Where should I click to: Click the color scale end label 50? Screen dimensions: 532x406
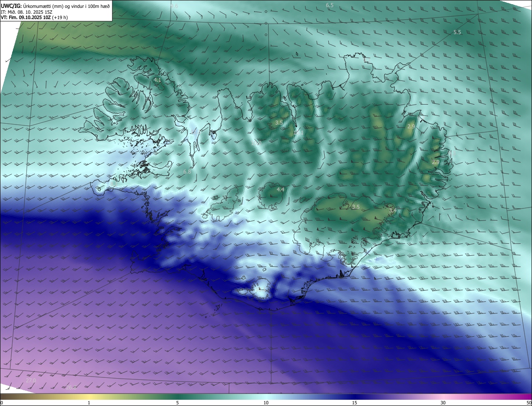point(529,403)
